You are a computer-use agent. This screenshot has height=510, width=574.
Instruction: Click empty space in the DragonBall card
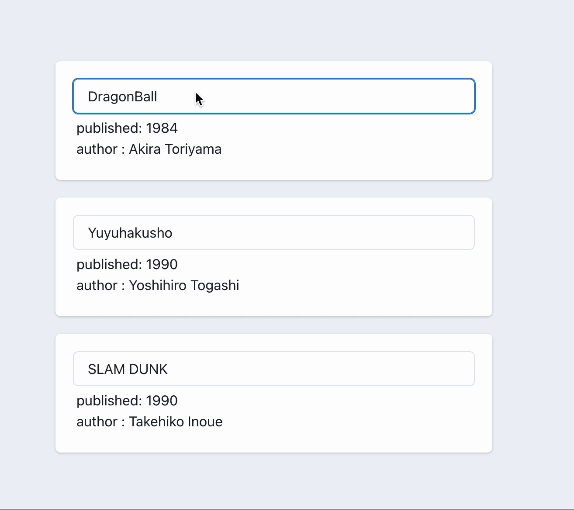[x=348, y=146]
